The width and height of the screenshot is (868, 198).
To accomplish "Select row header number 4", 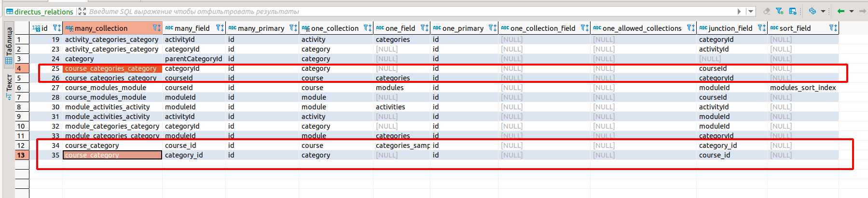I will 22,68.
